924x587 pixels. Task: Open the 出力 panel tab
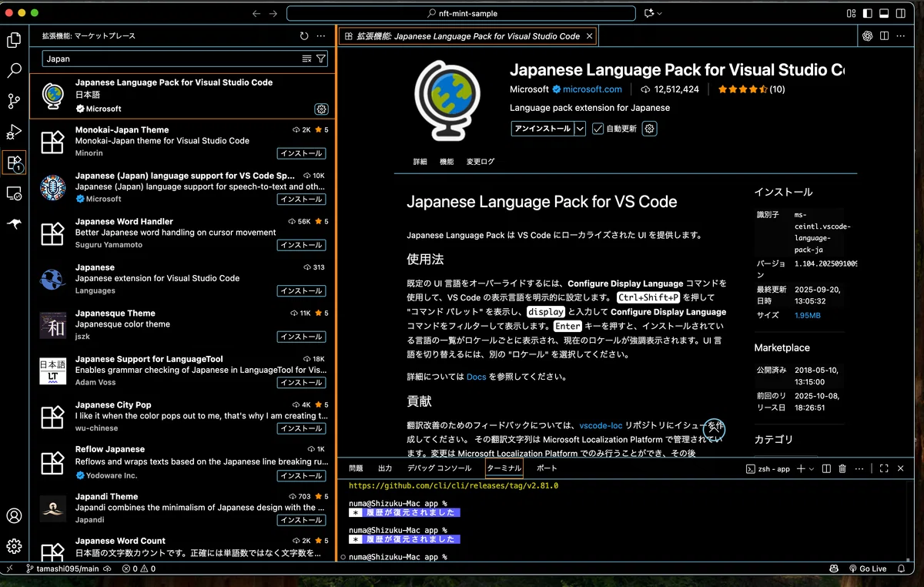[385, 468]
